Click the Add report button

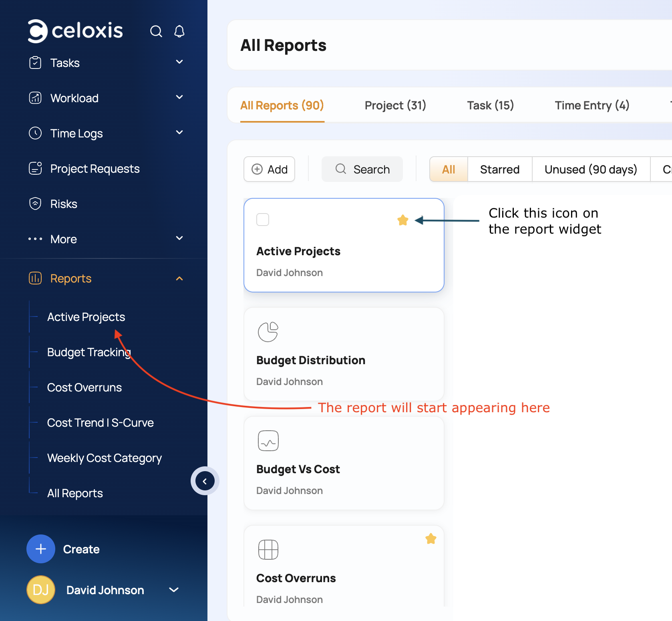[269, 169]
